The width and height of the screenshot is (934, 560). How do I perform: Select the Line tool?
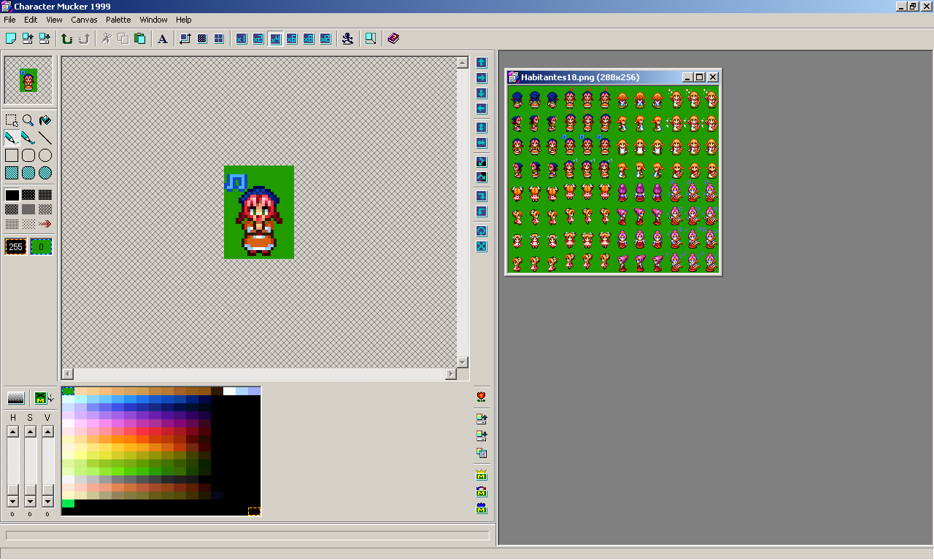tap(47, 138)
